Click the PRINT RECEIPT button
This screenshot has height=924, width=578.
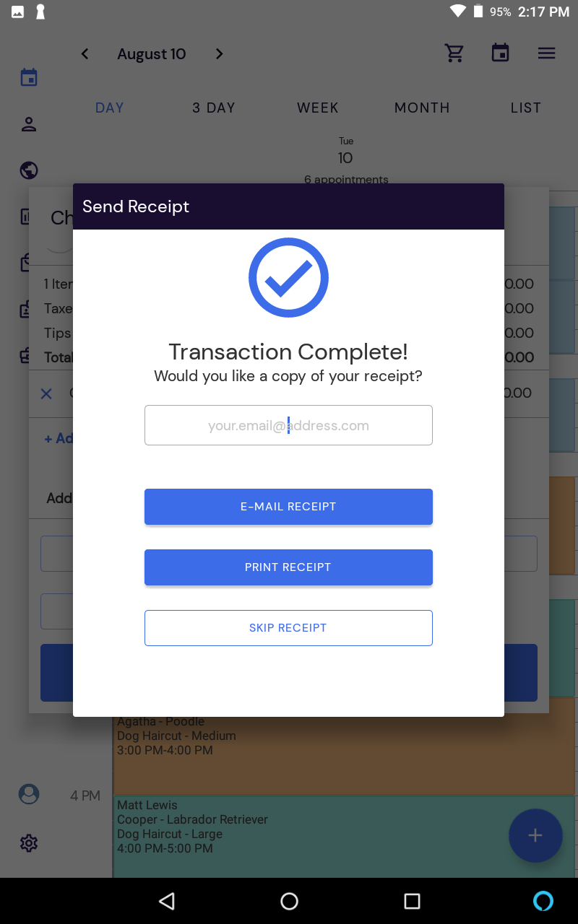(288, 567)
